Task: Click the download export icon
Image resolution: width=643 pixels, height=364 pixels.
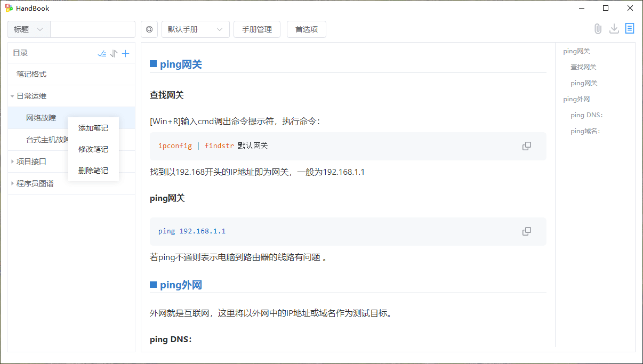Action: point(614,29)
